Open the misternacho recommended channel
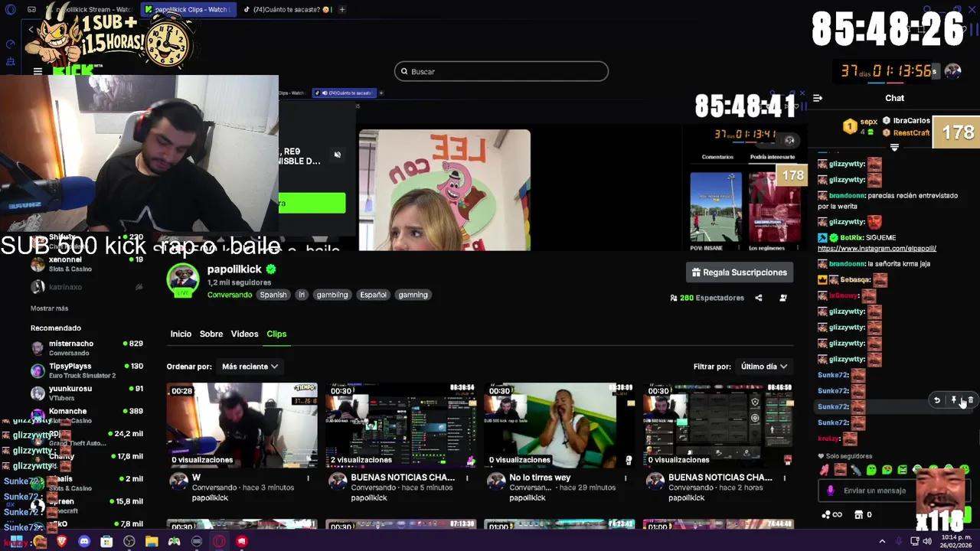 pyautogui.click(x=87, y=348)
